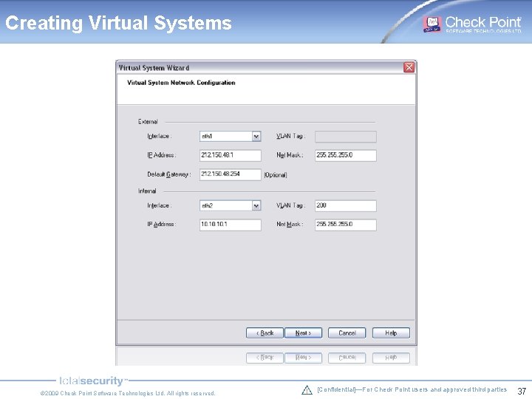Edit External IP Address 212.150.48.1
The image size is (532, 399).
(230, 155)
